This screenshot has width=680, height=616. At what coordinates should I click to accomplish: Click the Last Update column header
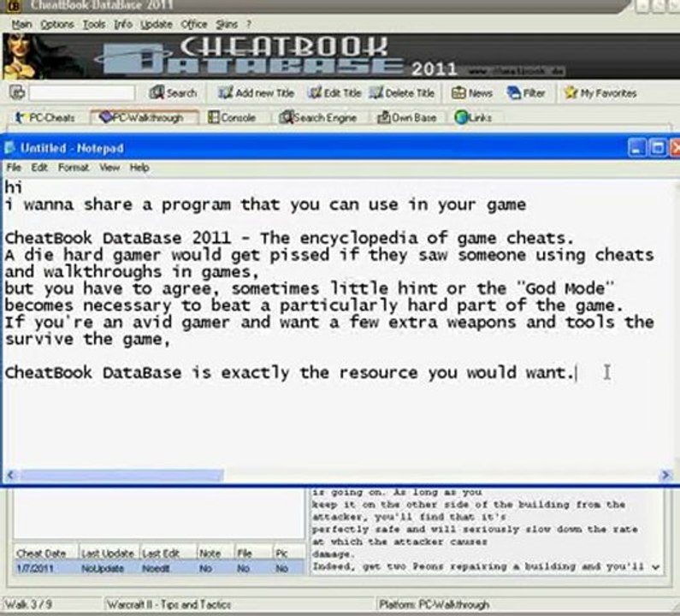[x=109, y=553]
